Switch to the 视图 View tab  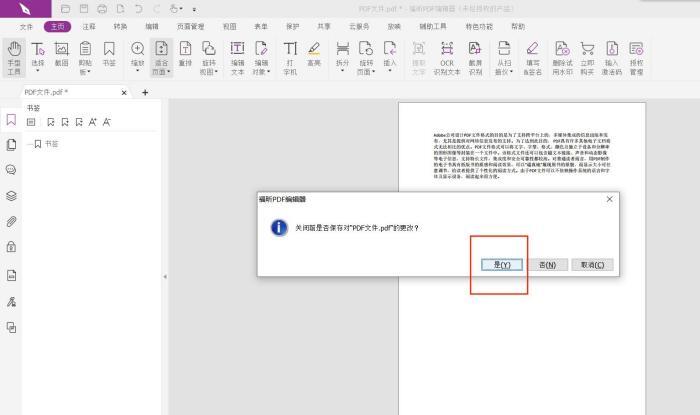point(229,27)
